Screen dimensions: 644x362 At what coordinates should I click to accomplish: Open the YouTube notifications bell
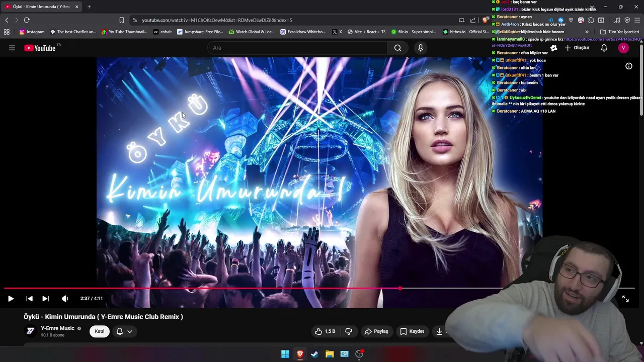point(604,48)
